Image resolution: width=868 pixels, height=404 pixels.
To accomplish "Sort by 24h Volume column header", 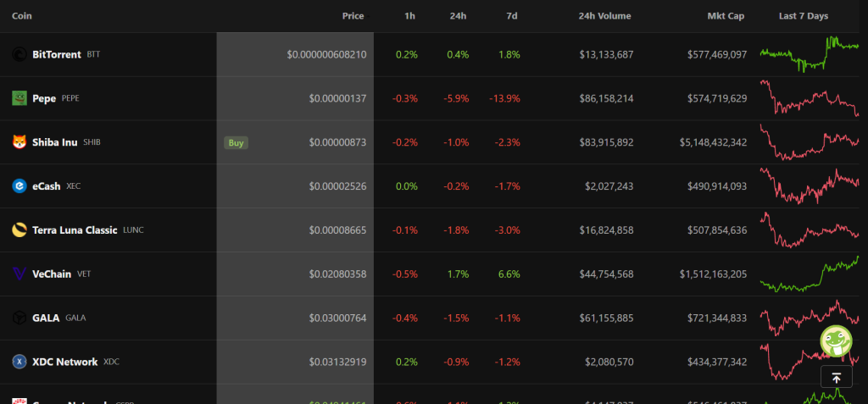I will coord(605,16).
